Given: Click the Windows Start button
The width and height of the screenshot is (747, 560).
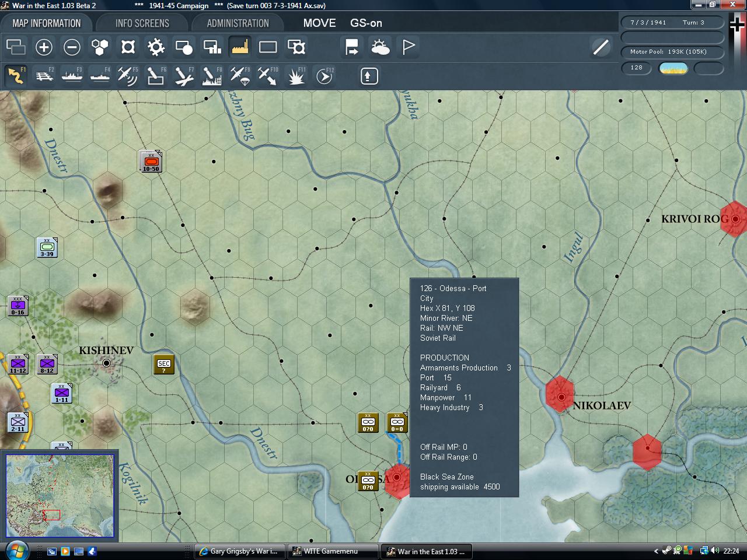Looking at the screenshot, I should [x=16, y=551].
